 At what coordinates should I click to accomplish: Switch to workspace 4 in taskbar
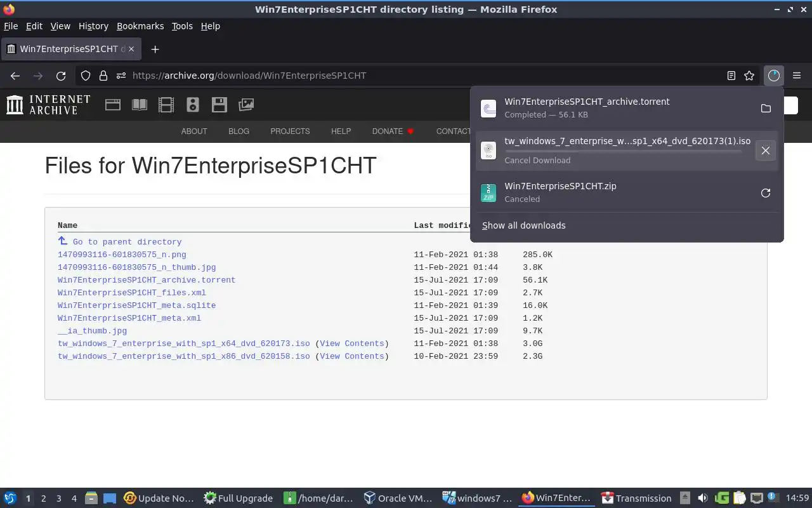[74, 498]
